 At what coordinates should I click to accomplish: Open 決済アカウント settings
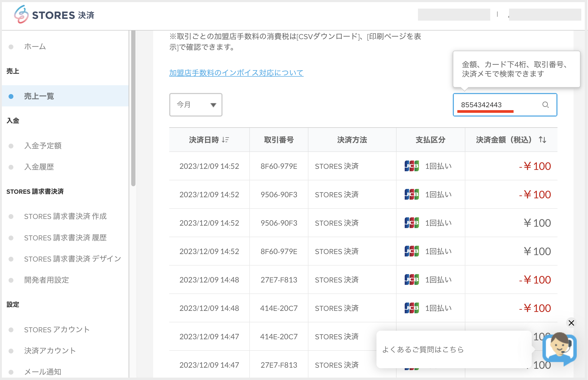click(50, 351)
